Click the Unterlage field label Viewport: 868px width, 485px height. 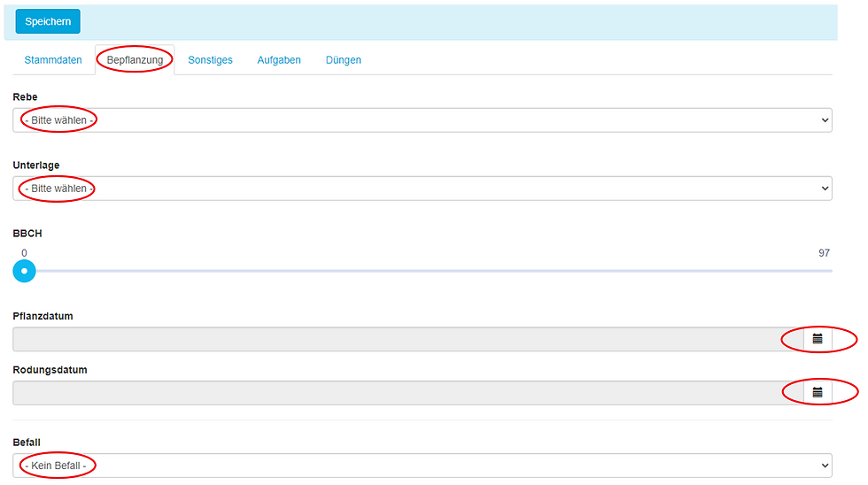[x=36, y=166]
